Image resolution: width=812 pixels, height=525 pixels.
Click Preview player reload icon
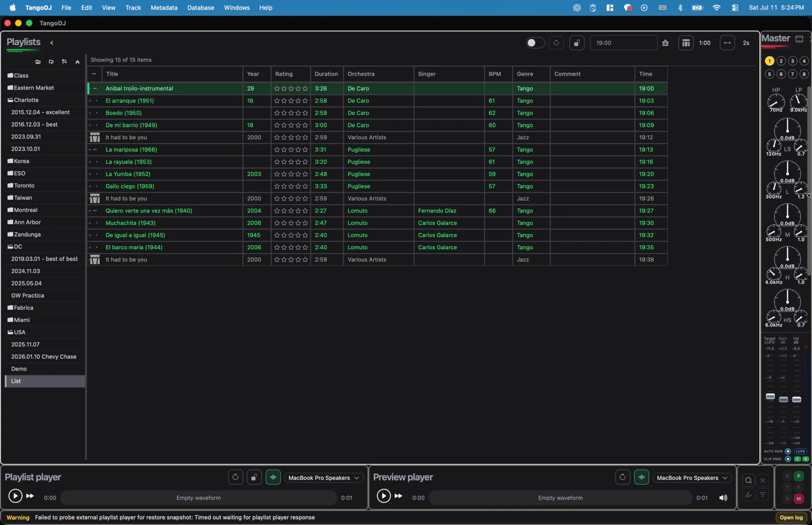(x=623, y=477)
